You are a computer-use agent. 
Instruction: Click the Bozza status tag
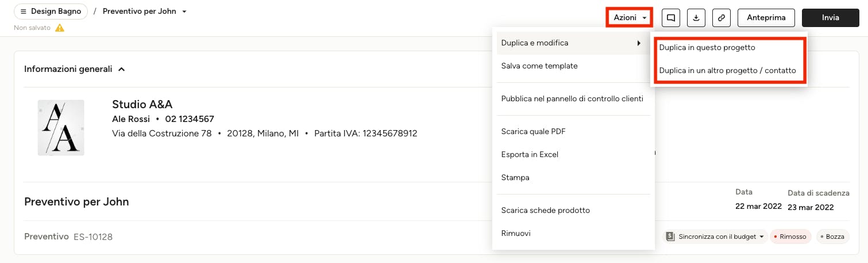pyautogui.click(x=832, y=237)
